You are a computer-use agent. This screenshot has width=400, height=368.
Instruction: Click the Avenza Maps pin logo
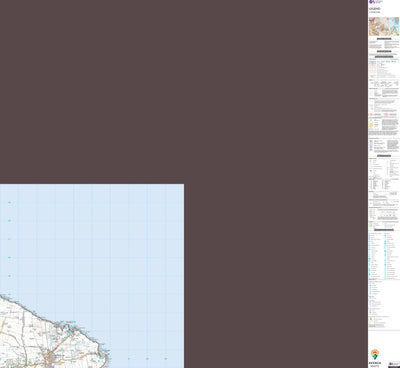click(x=375, y=355)
